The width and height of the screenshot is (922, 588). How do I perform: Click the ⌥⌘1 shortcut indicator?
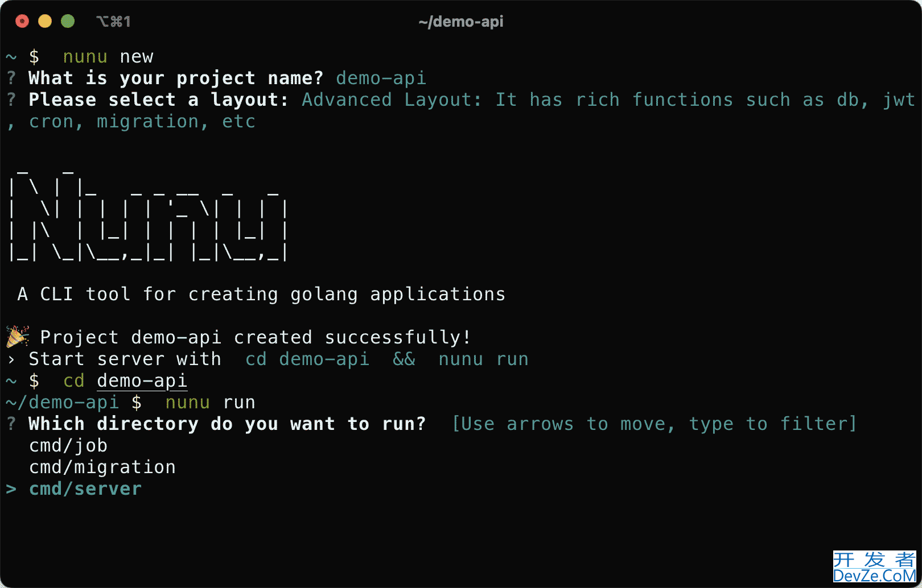pos(113,22)
